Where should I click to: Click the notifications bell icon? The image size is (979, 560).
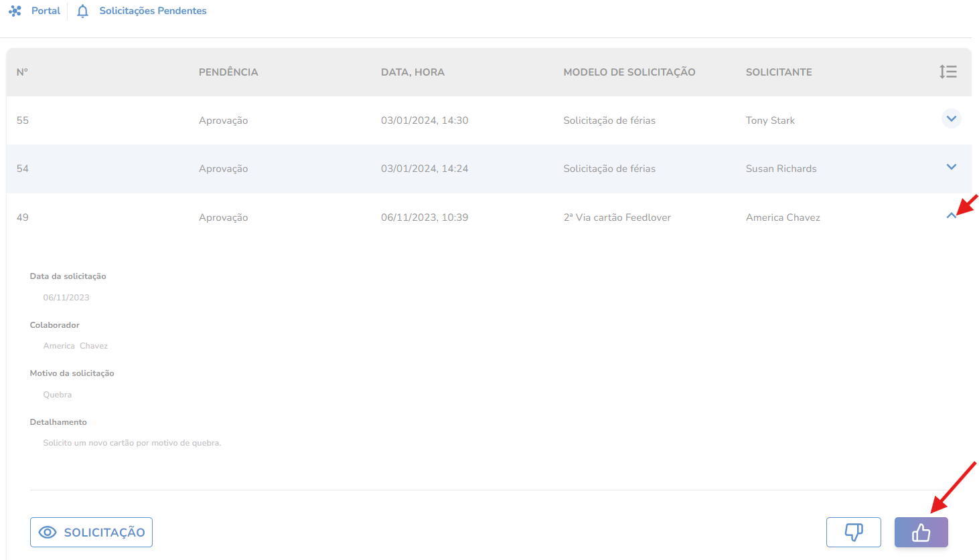point(82,11)
